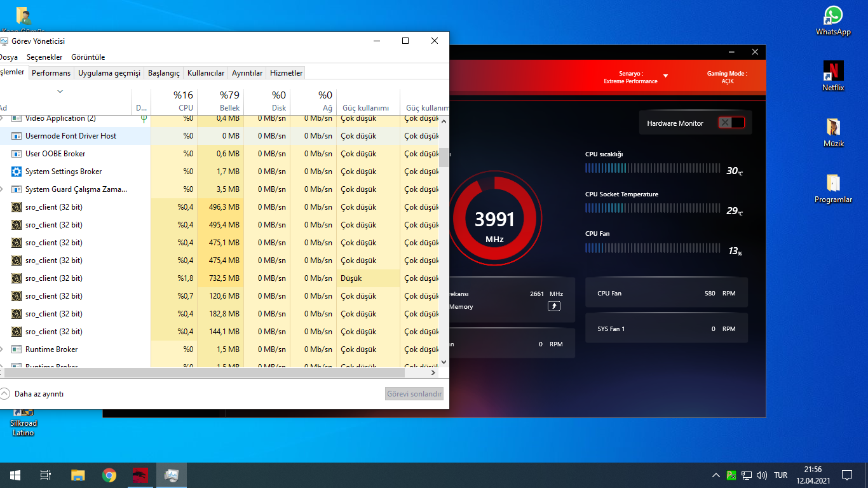Select the Netflix desktop icon

[833, 76]
